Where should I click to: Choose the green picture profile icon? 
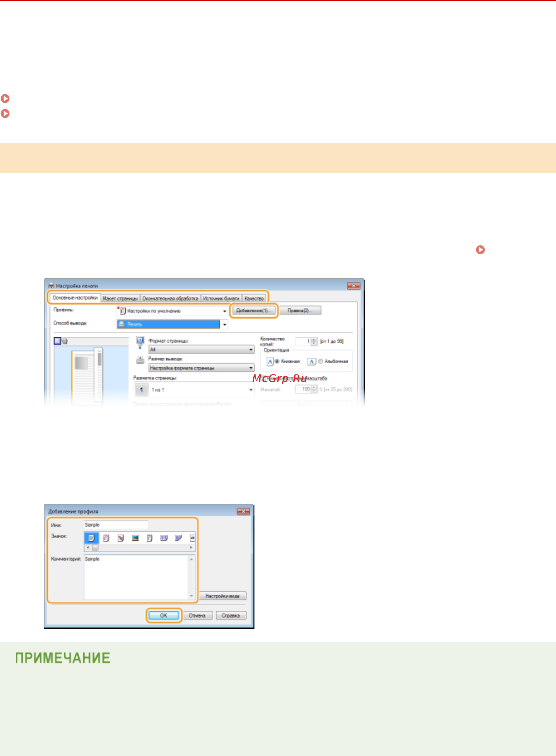135,538
